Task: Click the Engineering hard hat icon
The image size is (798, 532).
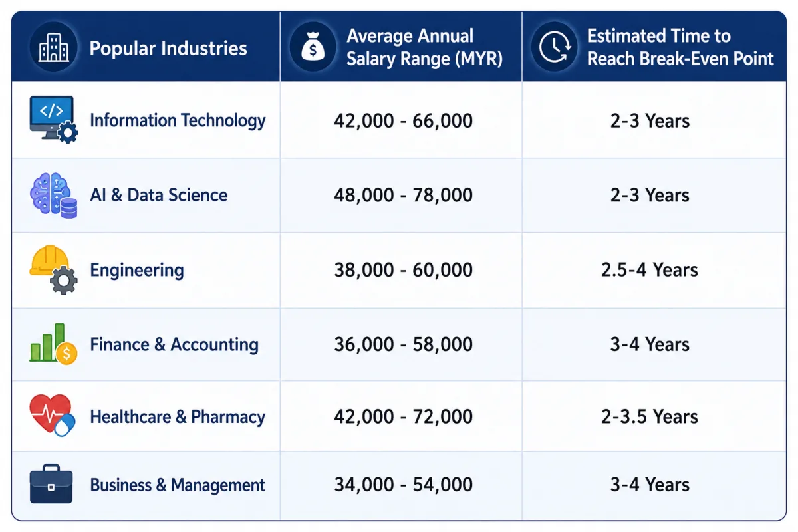Action: click(x=53, y=270)
